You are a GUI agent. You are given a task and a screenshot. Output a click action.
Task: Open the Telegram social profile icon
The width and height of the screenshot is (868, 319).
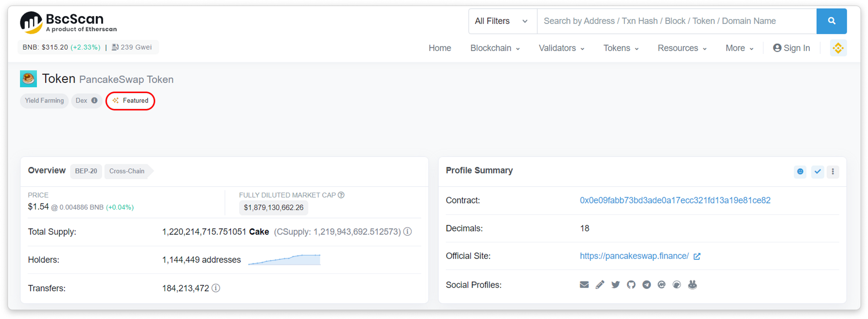[x=647, y=285]
